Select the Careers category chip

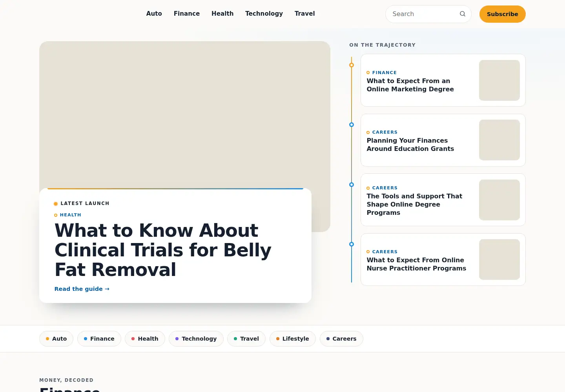[x=341, y=339]
